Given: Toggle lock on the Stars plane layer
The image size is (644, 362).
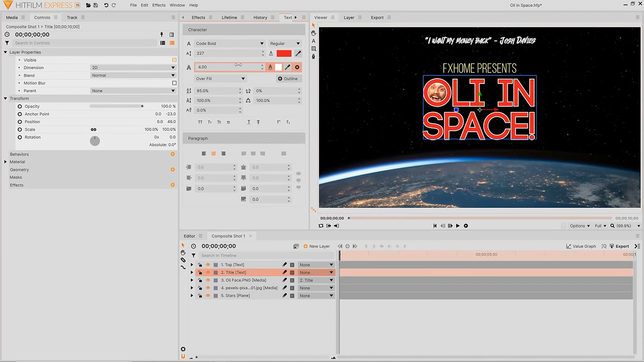Looking at the screenshot, I should tap(200, 296).
